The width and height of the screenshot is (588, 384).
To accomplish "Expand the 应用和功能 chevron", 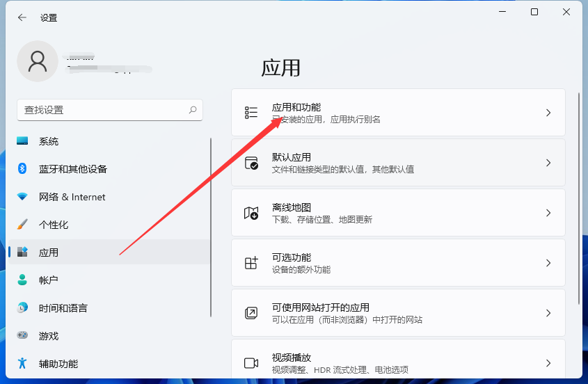I will coord(548,113).
